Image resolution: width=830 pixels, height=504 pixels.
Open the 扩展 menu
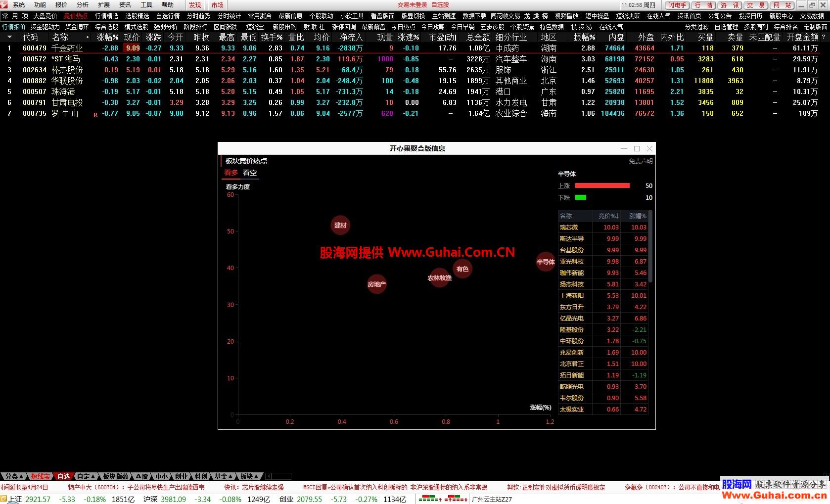tap(104, 5)
